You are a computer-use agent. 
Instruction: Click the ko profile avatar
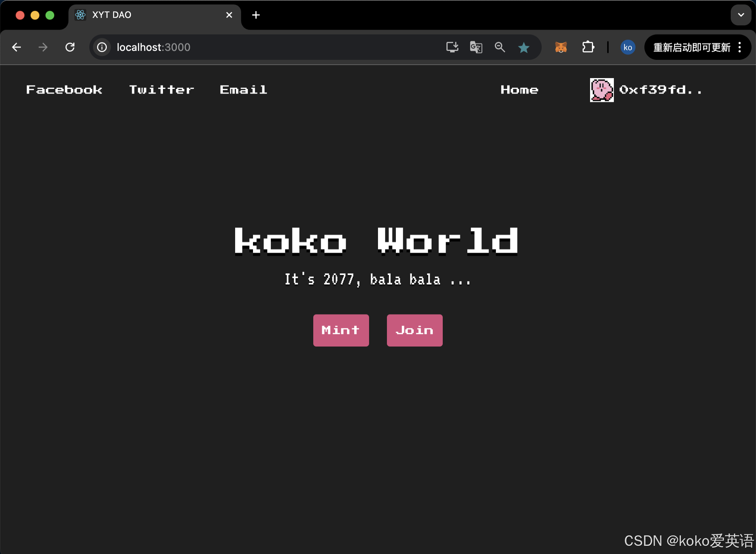[x=628, y=47]
